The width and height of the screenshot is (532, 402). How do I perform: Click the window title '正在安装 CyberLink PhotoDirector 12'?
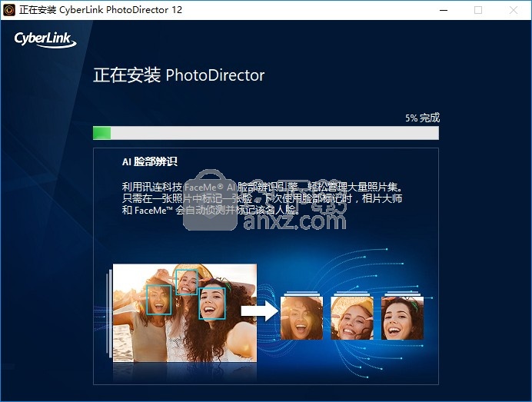coord(101,10)
